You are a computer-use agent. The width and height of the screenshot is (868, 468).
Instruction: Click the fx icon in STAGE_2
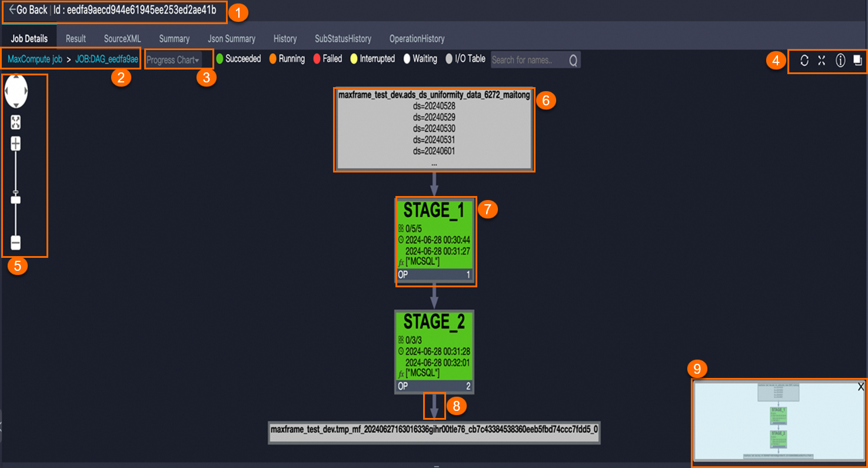(x=401, y=373)
